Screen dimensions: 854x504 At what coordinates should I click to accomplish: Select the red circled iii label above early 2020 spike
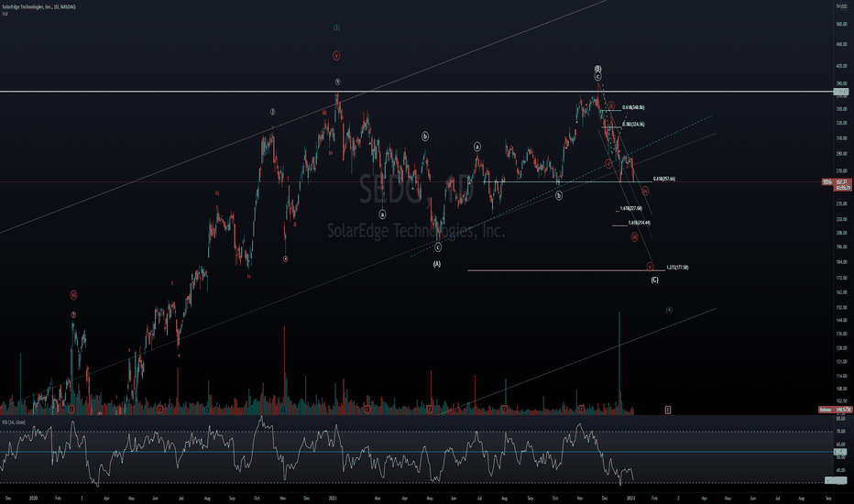point(73,295)
